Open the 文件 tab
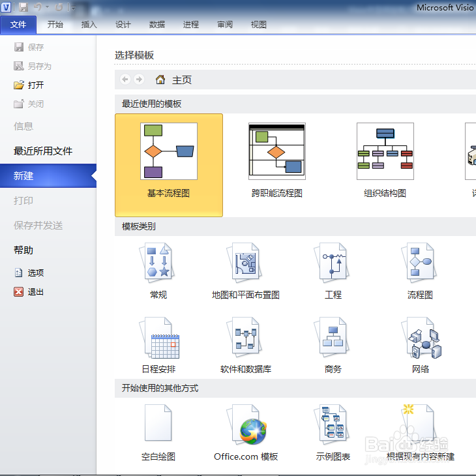The image size is (476, 476). click(18, 25)
